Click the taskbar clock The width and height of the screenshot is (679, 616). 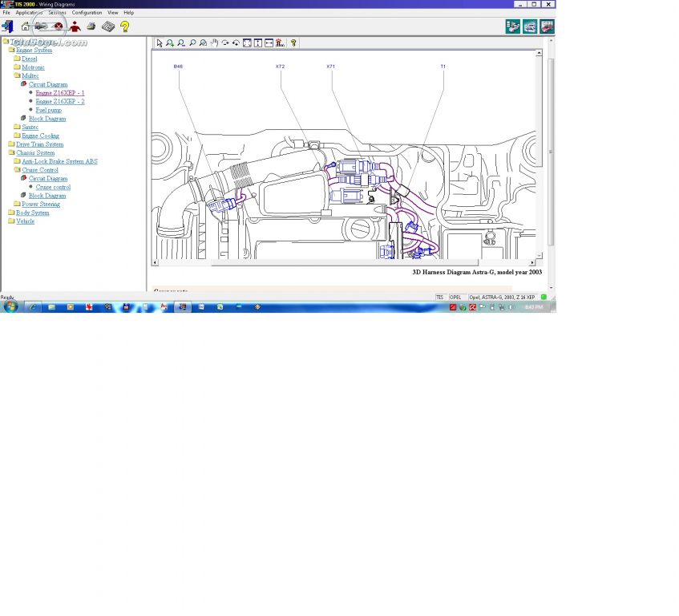point(534,307)
